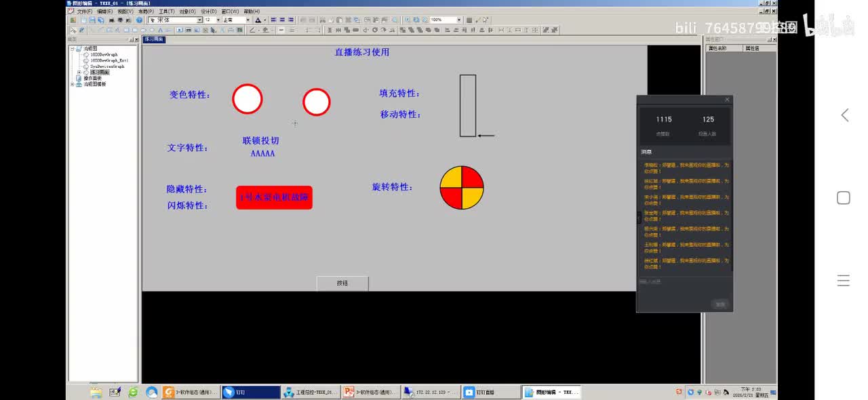Expand the 练习画面 tree node

click(x=79, y=72)
